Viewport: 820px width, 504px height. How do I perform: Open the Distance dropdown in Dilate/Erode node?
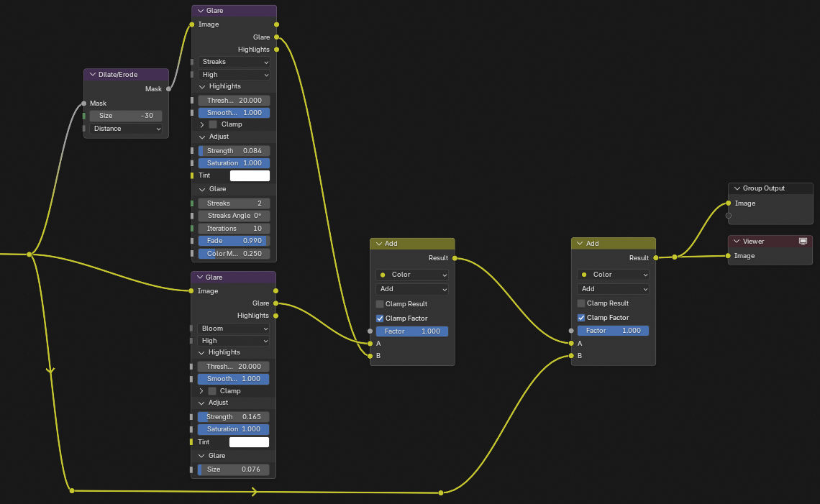pos(126,129)
